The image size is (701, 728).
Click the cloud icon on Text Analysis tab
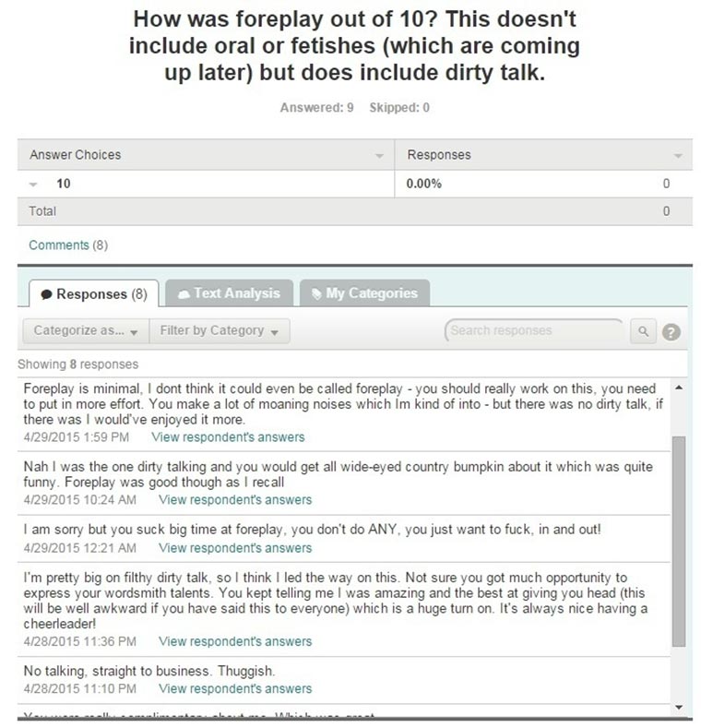pyautogui.click(x=184, y=293)
